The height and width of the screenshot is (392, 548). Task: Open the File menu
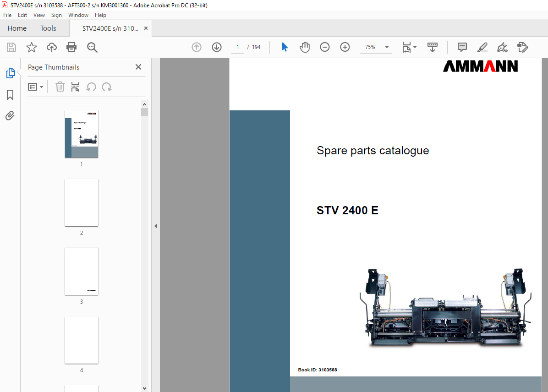(7, 15)
